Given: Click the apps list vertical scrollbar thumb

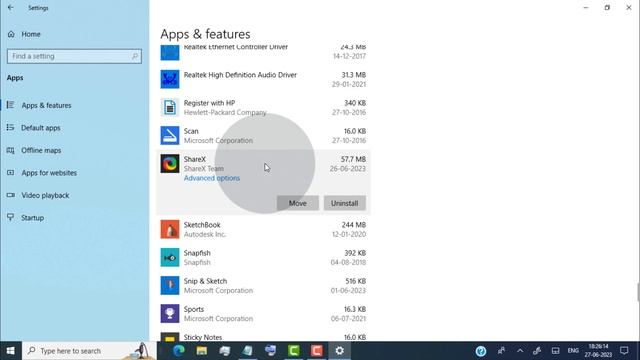Looking at the screenshot, I should (x=638, y=292).
